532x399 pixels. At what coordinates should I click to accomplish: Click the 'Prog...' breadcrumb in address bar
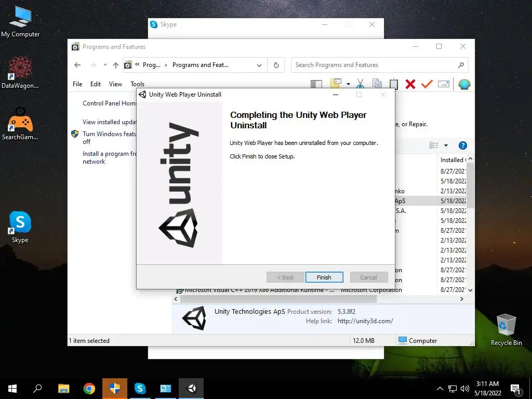click(151, 65)
